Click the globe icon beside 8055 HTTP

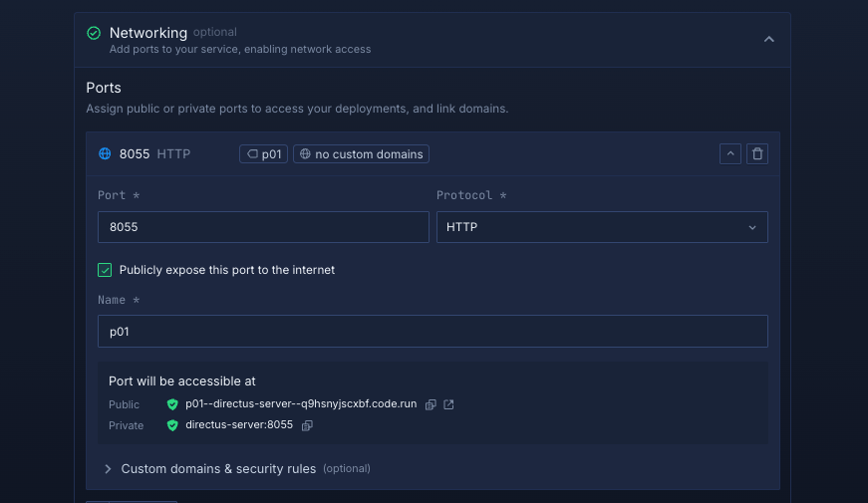click(105, 154)
